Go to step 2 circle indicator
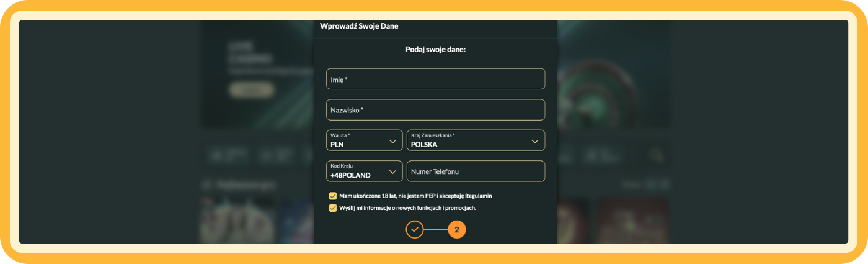 456,230
